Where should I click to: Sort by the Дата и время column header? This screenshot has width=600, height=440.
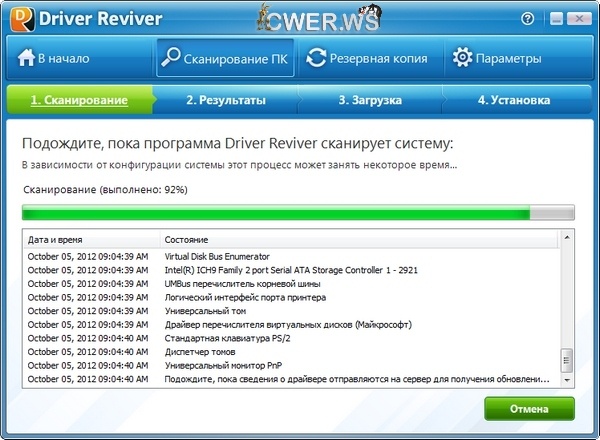point(90,241)
